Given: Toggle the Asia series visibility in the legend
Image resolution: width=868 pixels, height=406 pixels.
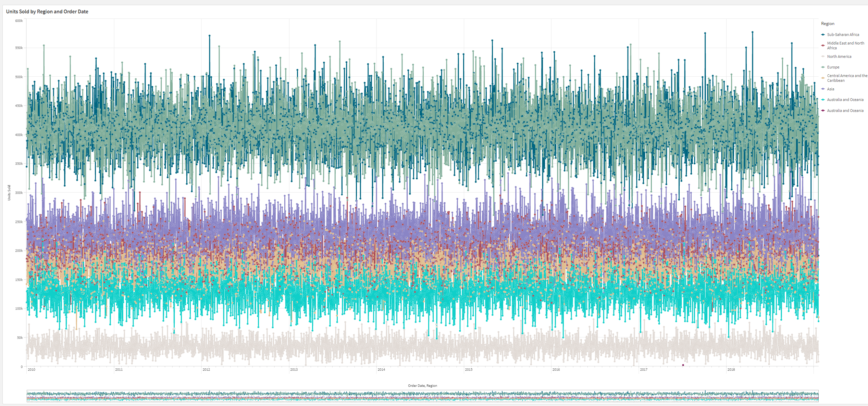Looking at the screenshot, I should pyautogui.click(x=830, y=89).
